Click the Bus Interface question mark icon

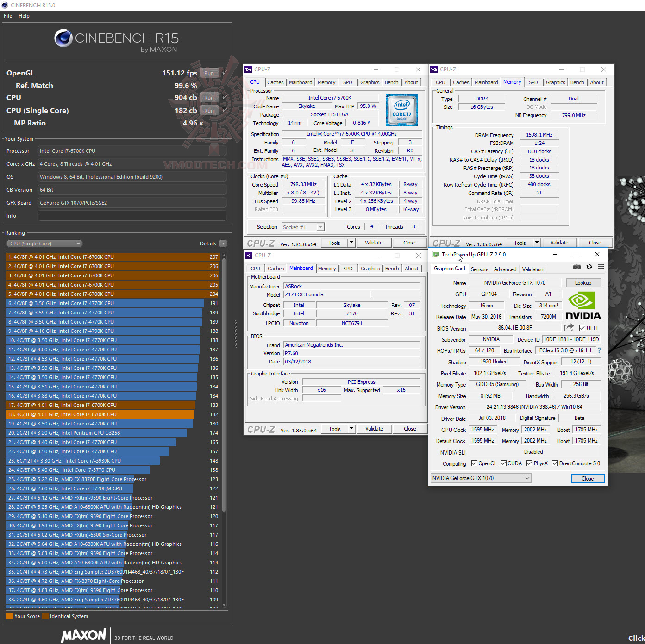(599, 350)
